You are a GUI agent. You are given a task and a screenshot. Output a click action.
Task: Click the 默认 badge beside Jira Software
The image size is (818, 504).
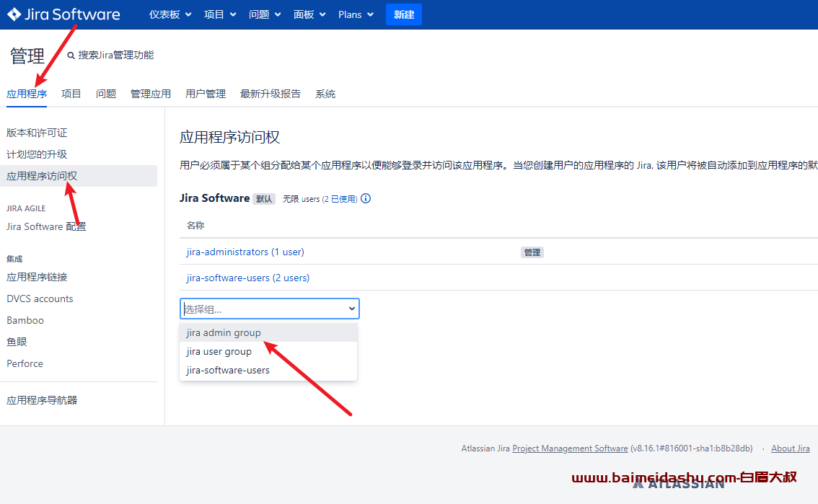point(264,199)
